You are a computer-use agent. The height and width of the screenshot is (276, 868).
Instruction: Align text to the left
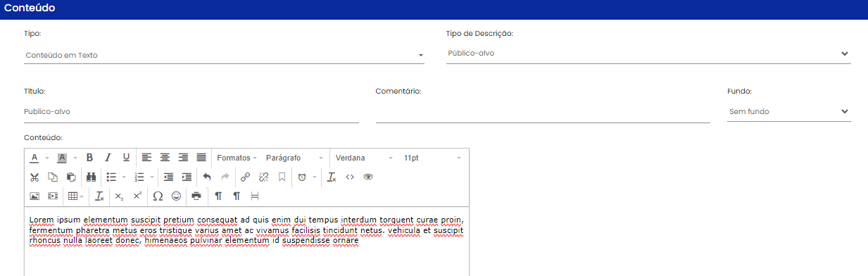[x=146, y=158]
